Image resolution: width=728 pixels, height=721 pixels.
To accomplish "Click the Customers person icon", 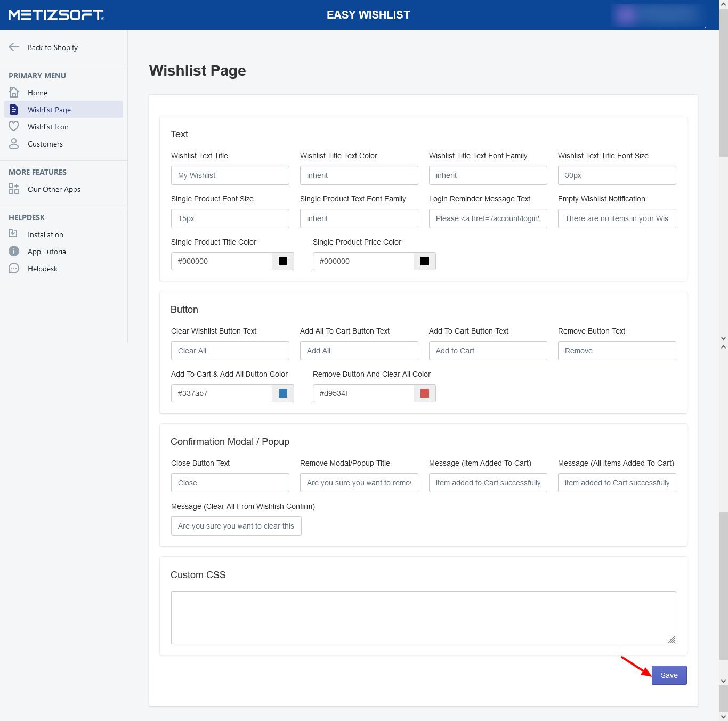I will [x=14, y=143].
